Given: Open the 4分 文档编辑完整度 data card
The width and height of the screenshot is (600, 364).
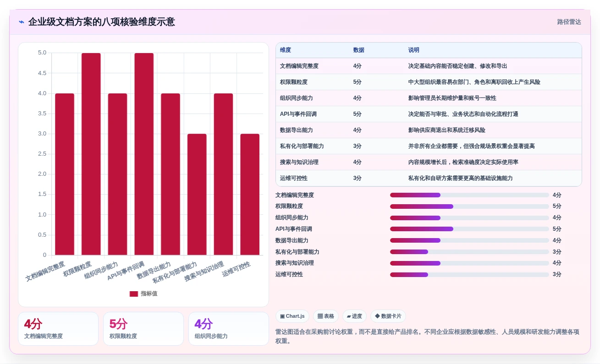Looking at the screenshot, I should [x=58, y=329].
